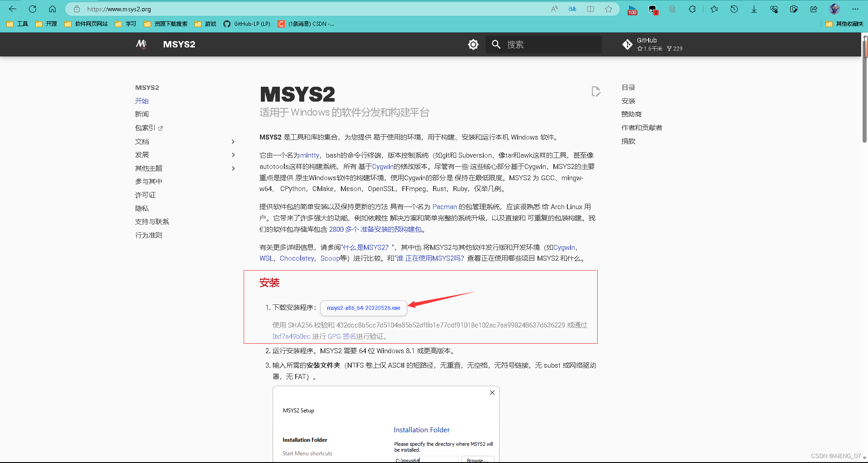Open the 0xf7a49b0ec key link
The height and width of the screenshot is (463, 868).
pyautogui.click(x=291, y=337)
